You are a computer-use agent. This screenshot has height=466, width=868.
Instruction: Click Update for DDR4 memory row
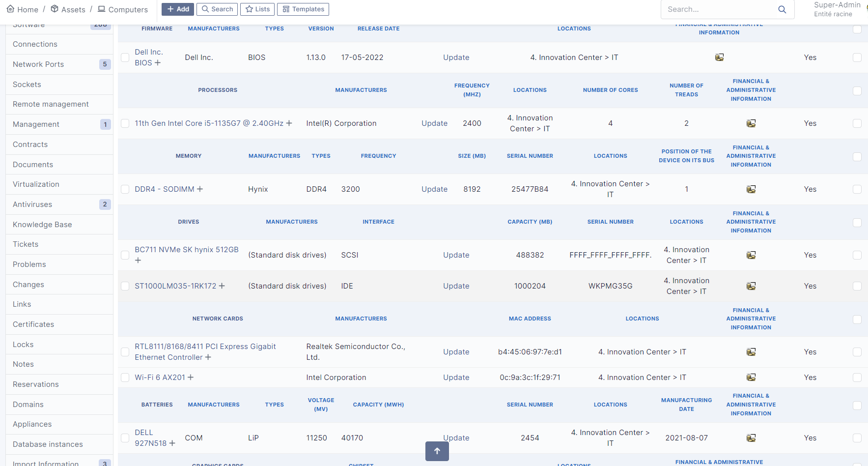(435, 189)
